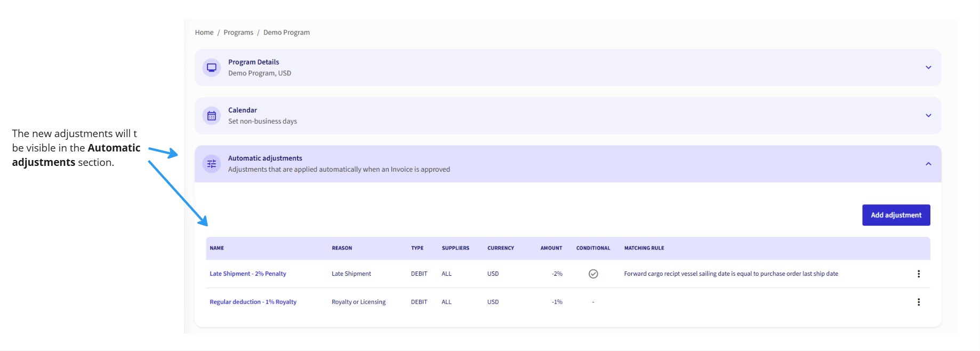980x351 pixels.
Task: Click the Demo Program breadcrumb item
Action: 286,33
